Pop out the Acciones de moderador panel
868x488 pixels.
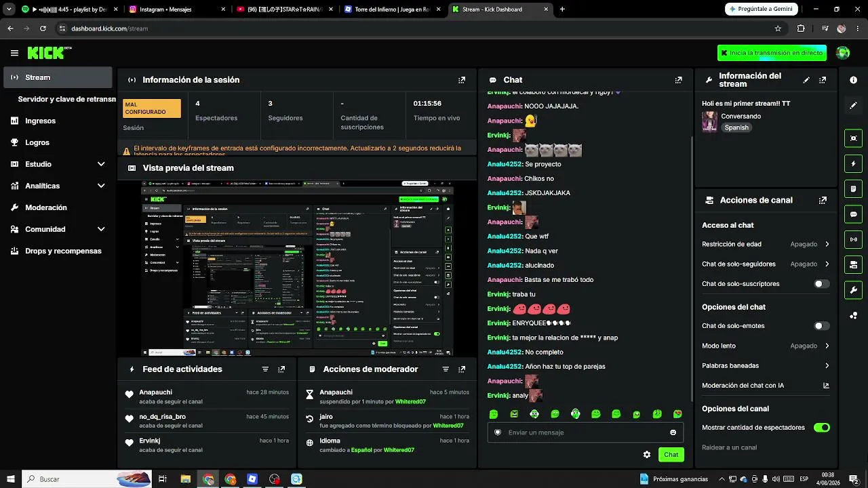[x=462, y=369]
